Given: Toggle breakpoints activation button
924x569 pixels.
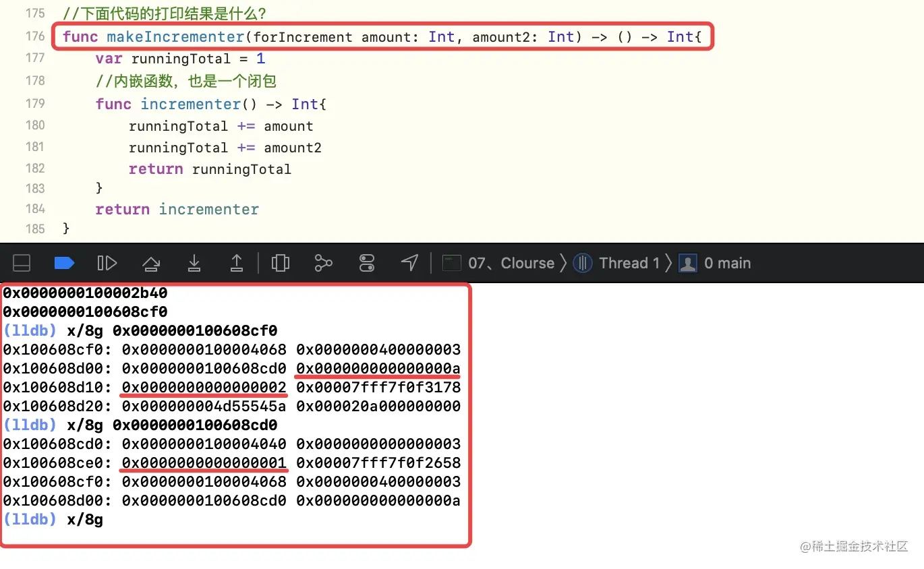Looking at the screenshot, I should click(64, 263).
